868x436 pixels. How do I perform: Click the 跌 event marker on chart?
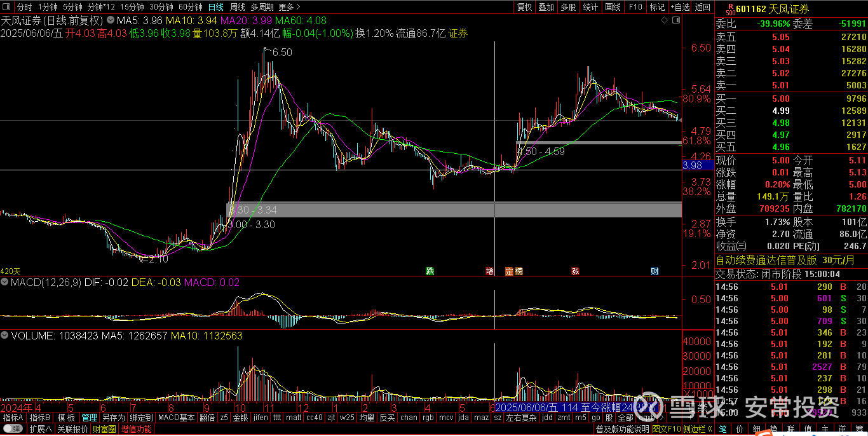[430, 271]
